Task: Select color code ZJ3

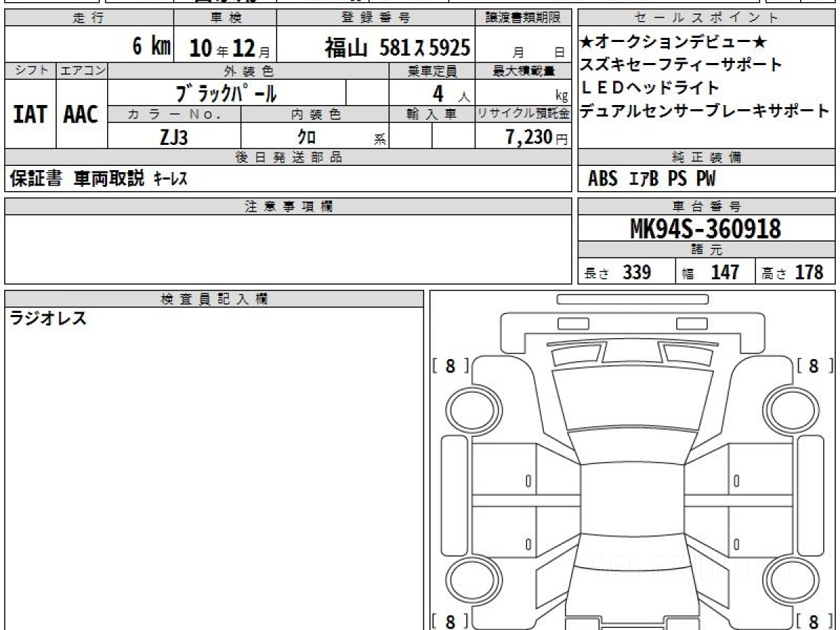Action: pyautogui.click(x=174, y=136)
